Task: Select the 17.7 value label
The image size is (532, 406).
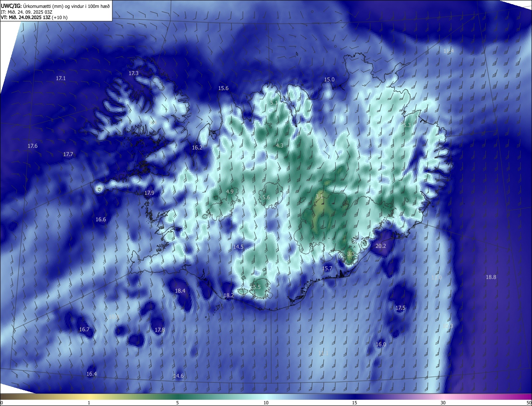Action: tap(68, 154)
